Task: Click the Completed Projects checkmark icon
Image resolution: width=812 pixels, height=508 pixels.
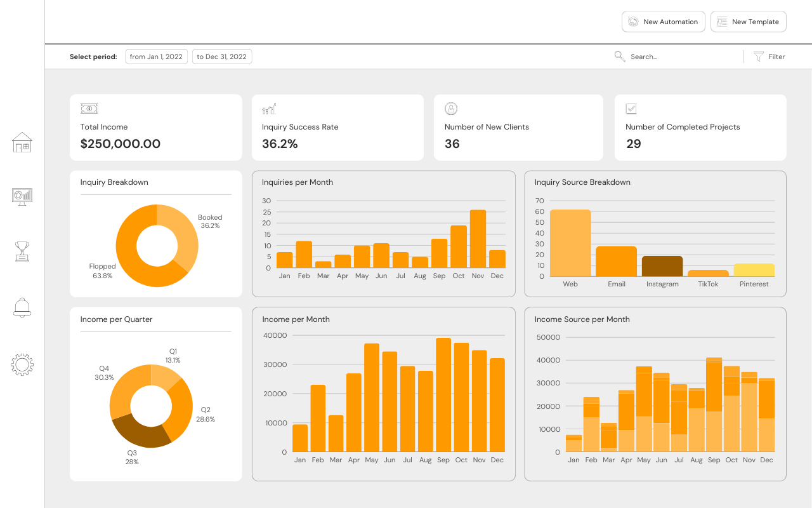Action: tap(631, 109)
